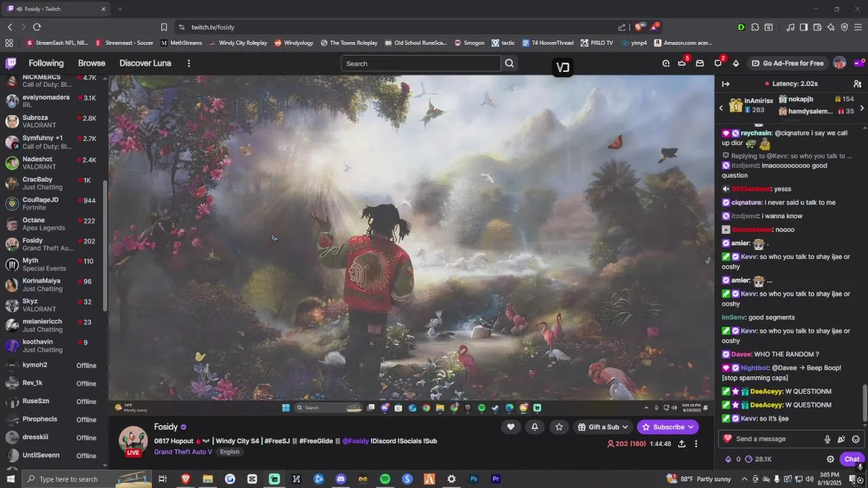
Task: Open Discord from Windows taskbar
Action: [340, 479]
